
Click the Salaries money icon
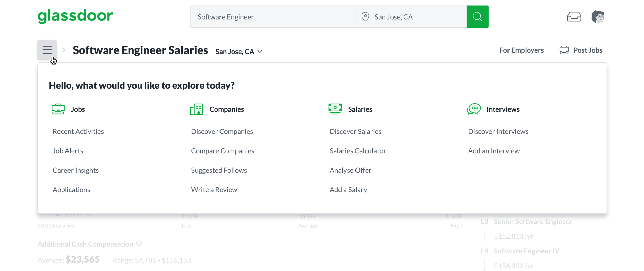335,109
